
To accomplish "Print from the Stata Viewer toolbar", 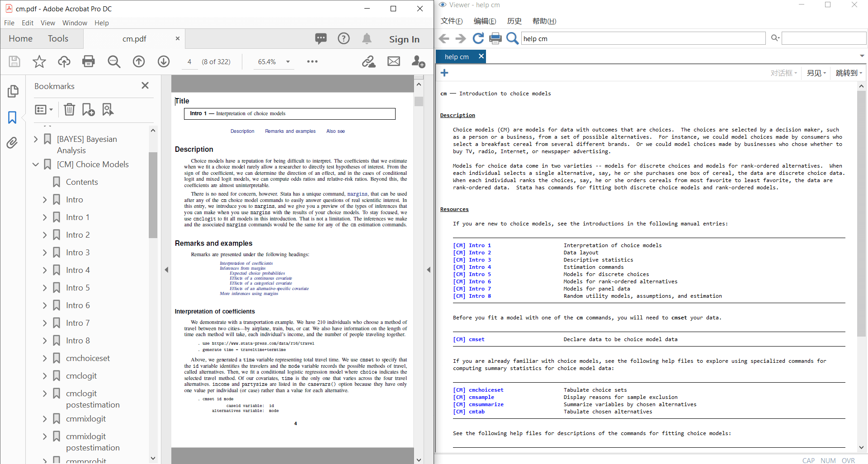I will 495,39.
